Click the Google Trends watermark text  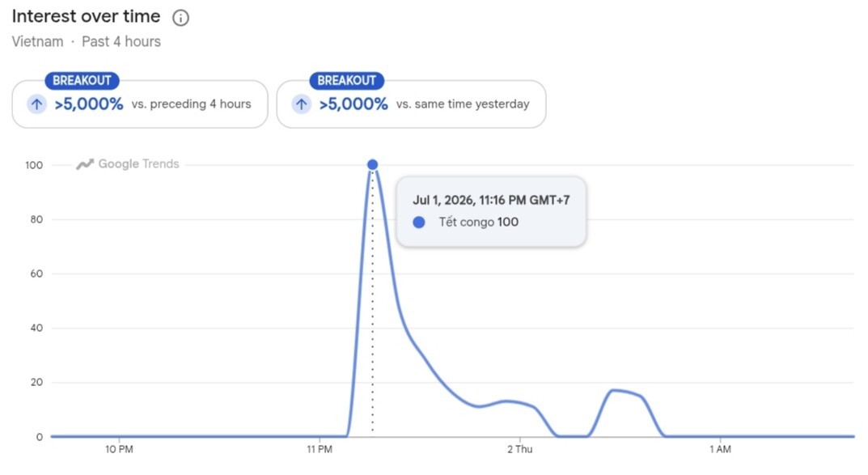(x=138, y=164)
